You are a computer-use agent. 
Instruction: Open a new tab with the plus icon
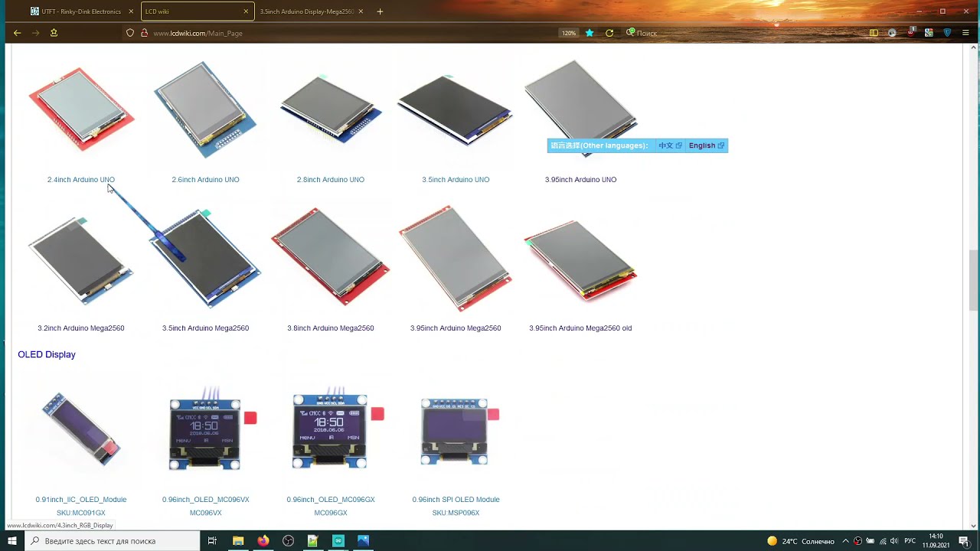point(380,11)
